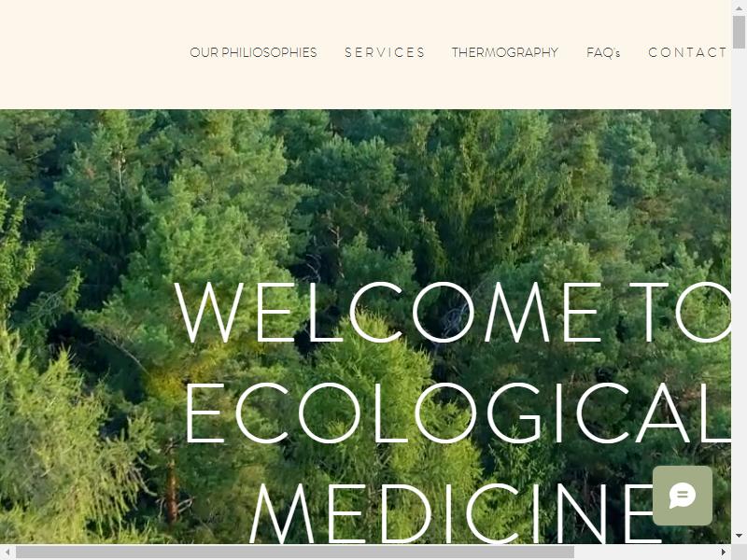Click the ECOLOGICAL heading text
This screenshot has height=560, width=747.
pos(458,413)
